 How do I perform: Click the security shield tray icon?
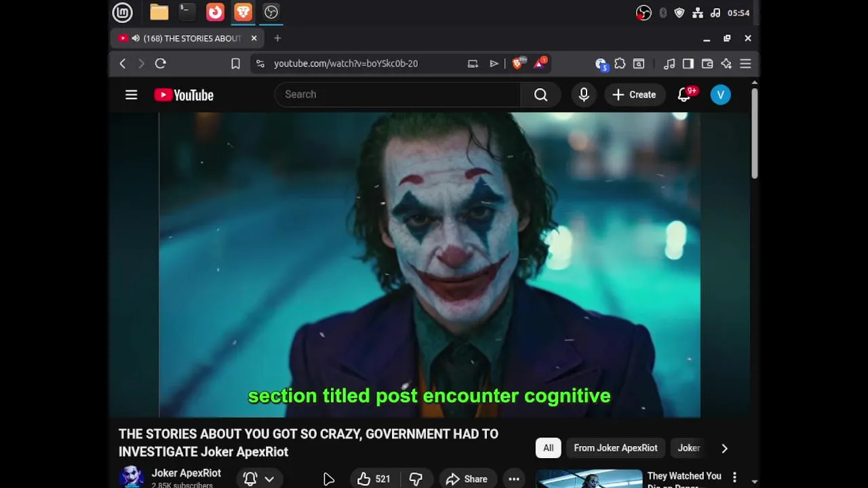(x=679, y=13)
